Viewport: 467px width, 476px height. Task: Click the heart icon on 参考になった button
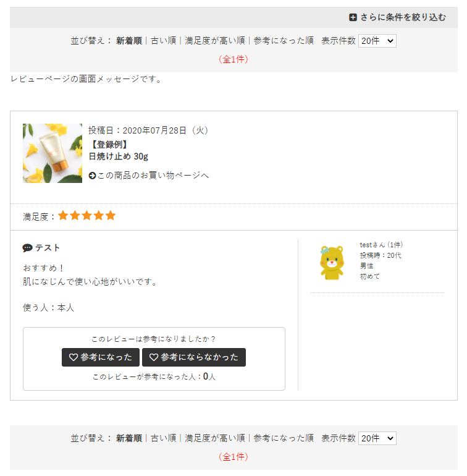coord(73,357)
